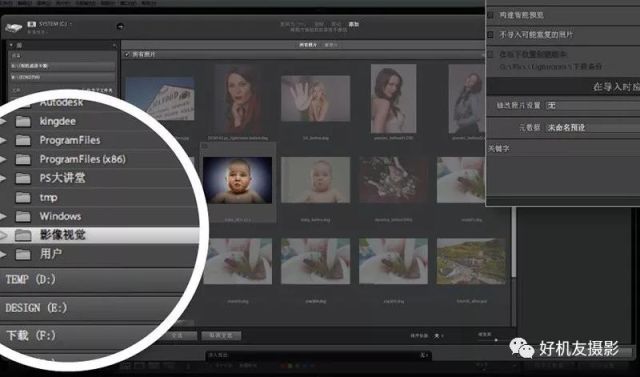Select the blue-background baby photo thumbnail

click(238, 180)
